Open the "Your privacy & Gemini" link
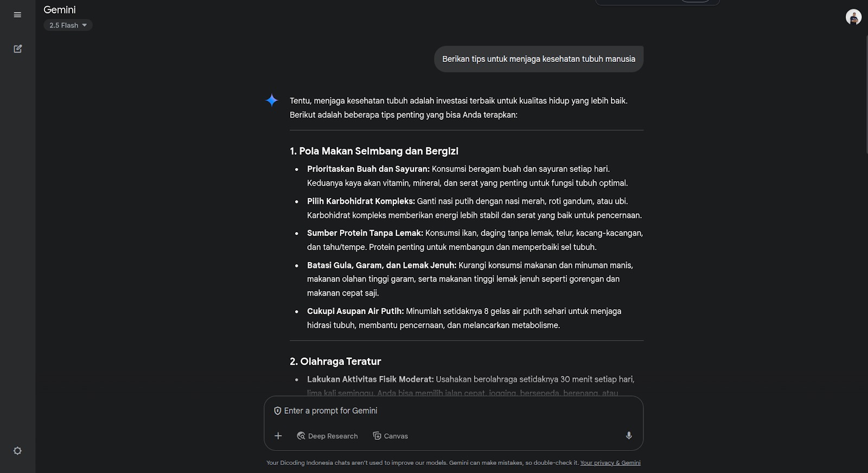Screen dimensions: 868x473 click(x=610, y=463)
